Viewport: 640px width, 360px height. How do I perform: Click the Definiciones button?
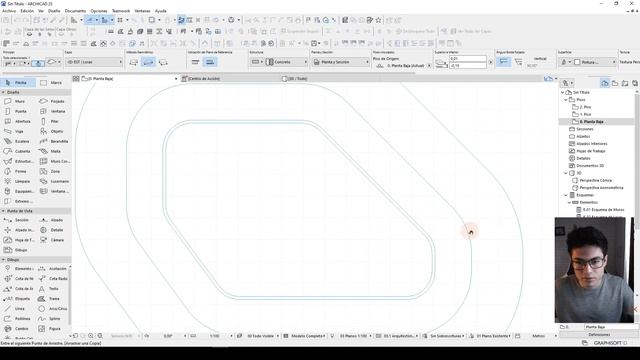click(599, 335)
